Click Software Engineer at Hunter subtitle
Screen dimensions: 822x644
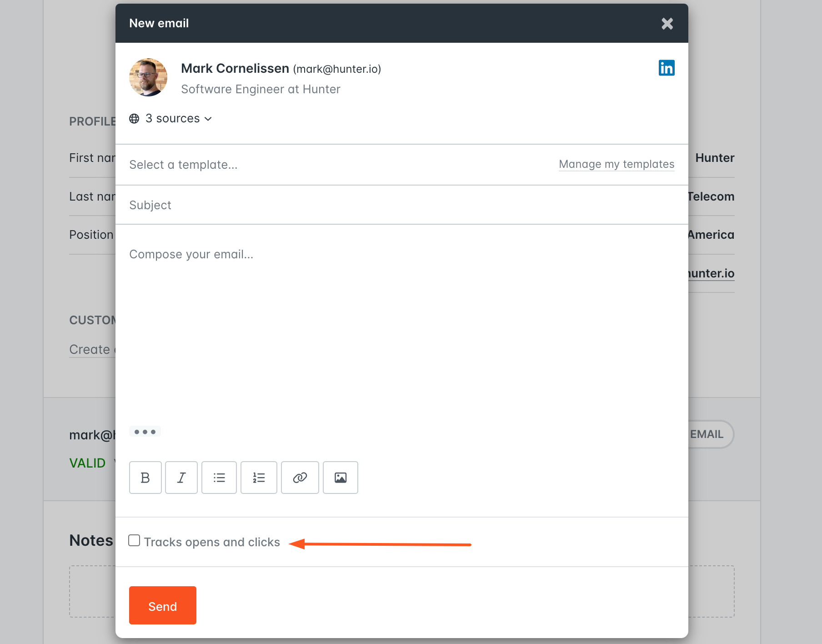click(261, 89)
